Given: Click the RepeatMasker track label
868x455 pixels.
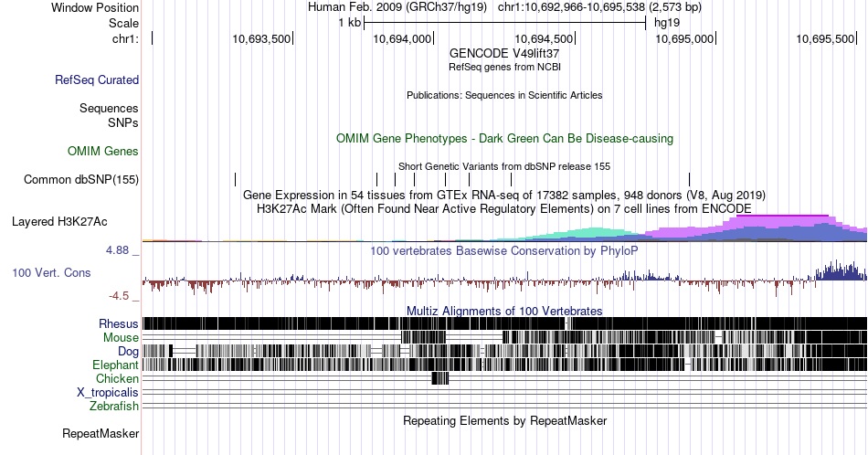Looking at the screenshot, I should coord(101,433).
